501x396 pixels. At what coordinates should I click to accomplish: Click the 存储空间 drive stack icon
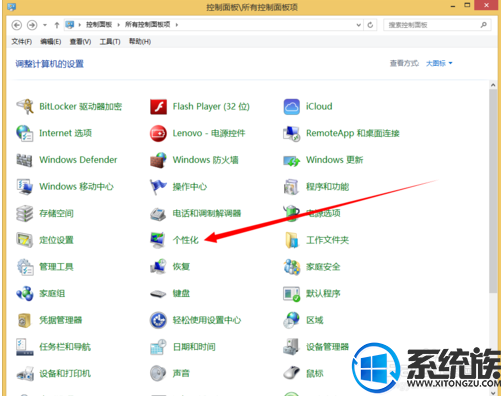[25, 213]
